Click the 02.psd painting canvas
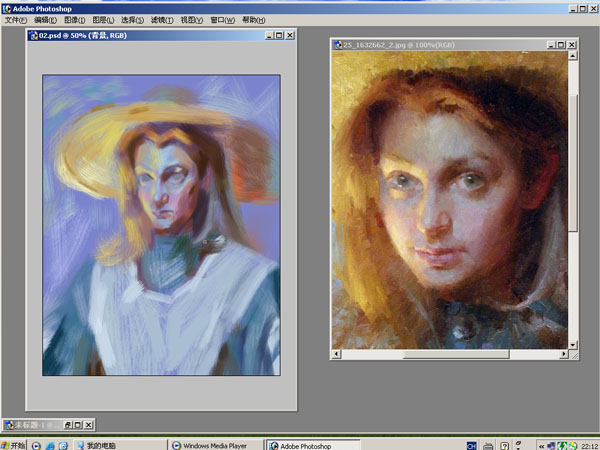 click(x=161, y=225)
